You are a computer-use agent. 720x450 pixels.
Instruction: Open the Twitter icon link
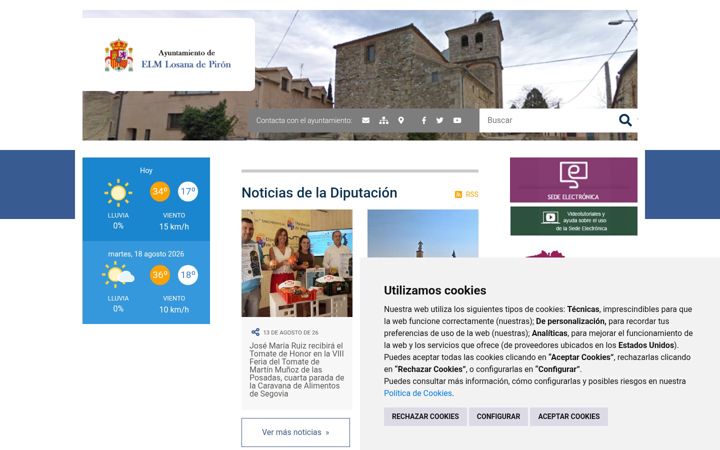[x=440, y=120]
